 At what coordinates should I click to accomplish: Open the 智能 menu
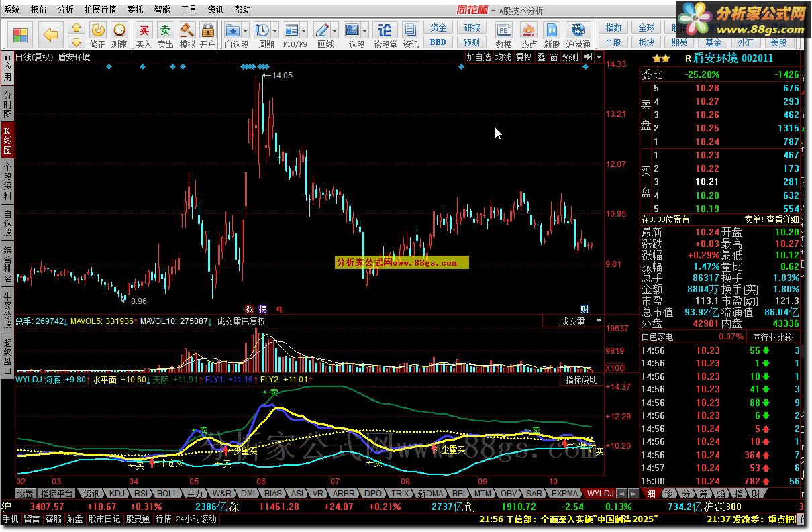(x=162, y=10)
